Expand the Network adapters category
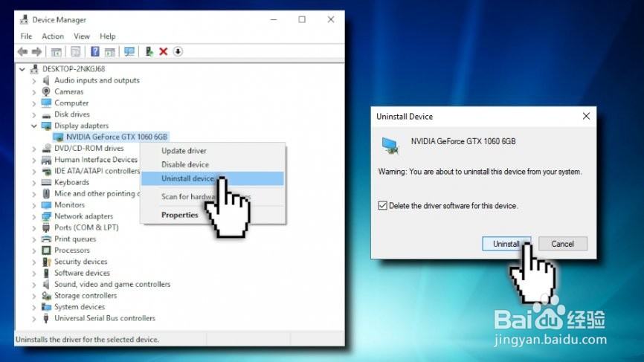Screen dimensions: 644x362 (x=34, y=217)
